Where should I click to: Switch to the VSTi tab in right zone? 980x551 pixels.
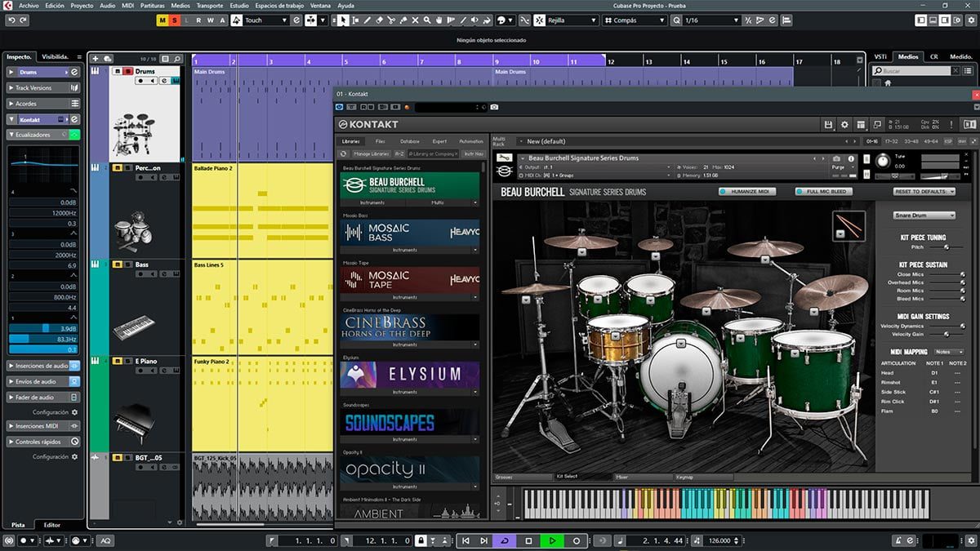[880, 56]
